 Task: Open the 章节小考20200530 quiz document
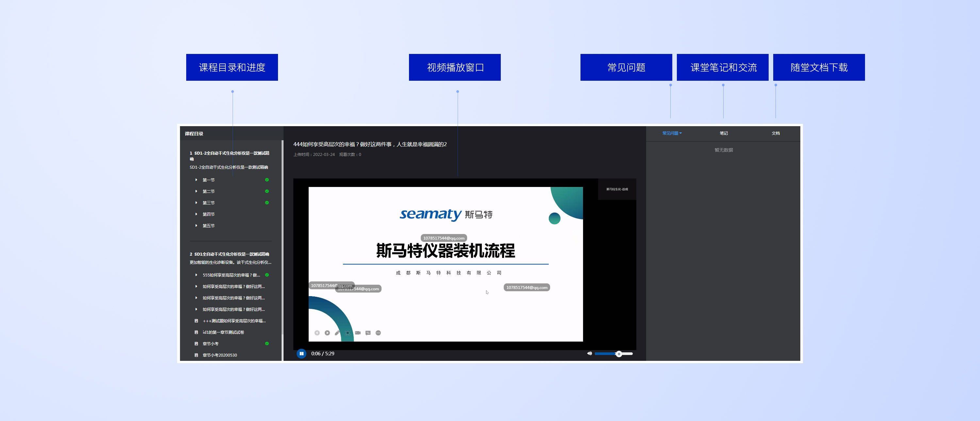[x=220, y=355]
